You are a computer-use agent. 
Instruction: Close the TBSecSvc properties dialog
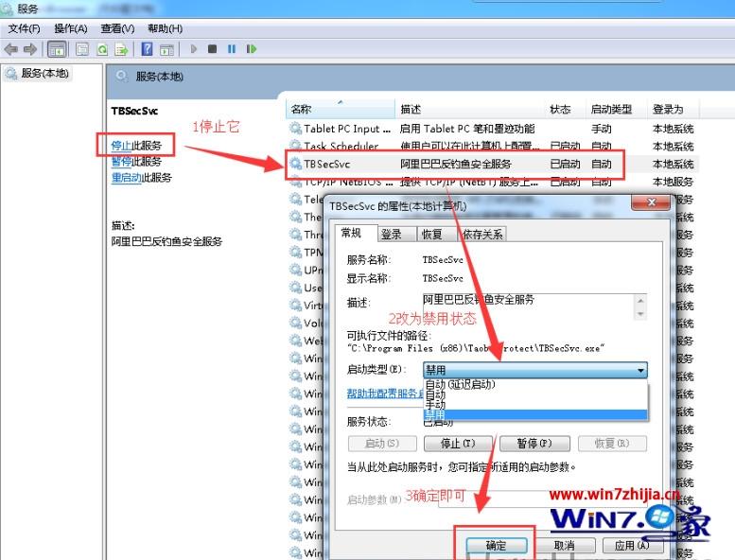pos(651,202)
